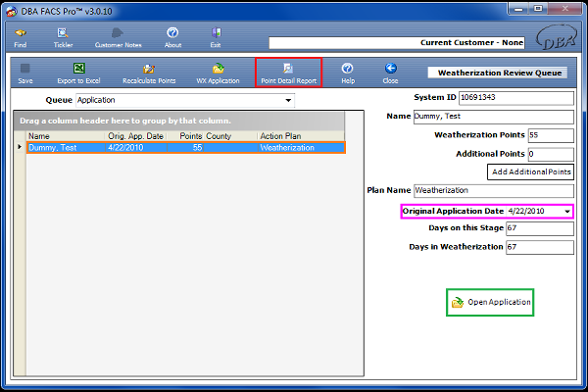588x392 pixels.
Task: Close the Weatherization Review Queue
Action: (x=390, y=73)
